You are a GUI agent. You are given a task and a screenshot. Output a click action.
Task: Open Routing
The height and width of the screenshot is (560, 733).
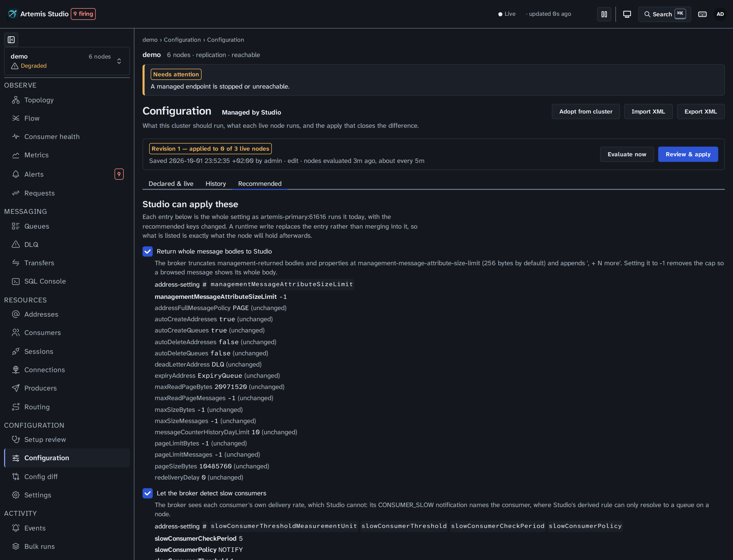coord(67,407)
